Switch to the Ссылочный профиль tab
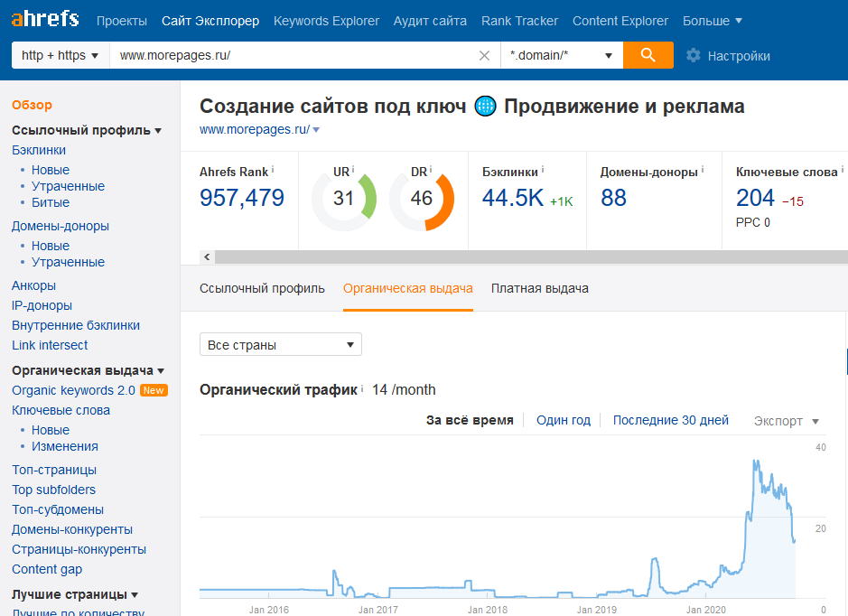848x616 pixels. click(x=262, y=289)
